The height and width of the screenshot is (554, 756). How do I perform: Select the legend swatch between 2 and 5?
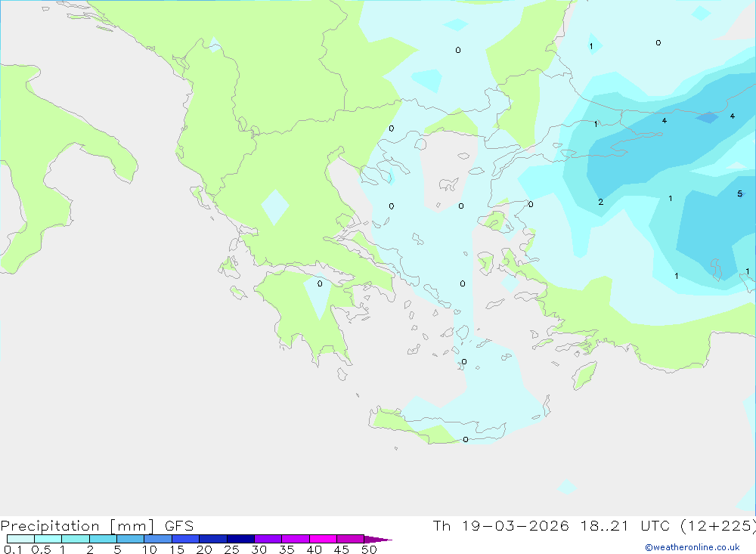coord(103,539)
